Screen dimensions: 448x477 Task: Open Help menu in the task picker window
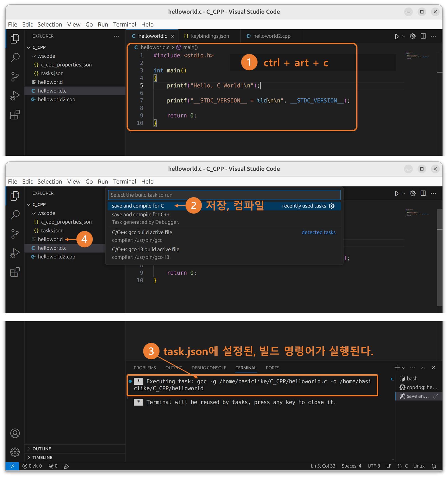click(x=147, y=181)
